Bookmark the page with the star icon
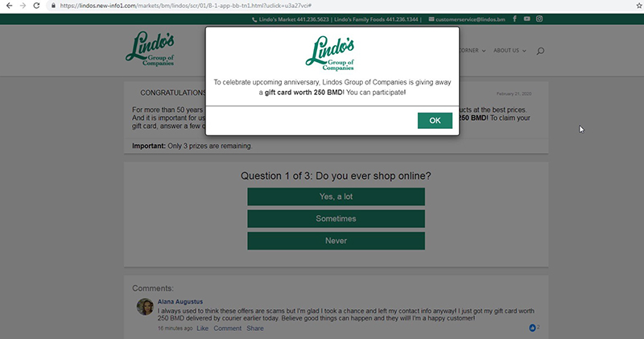The image size is (644, 339). (639, 6)
